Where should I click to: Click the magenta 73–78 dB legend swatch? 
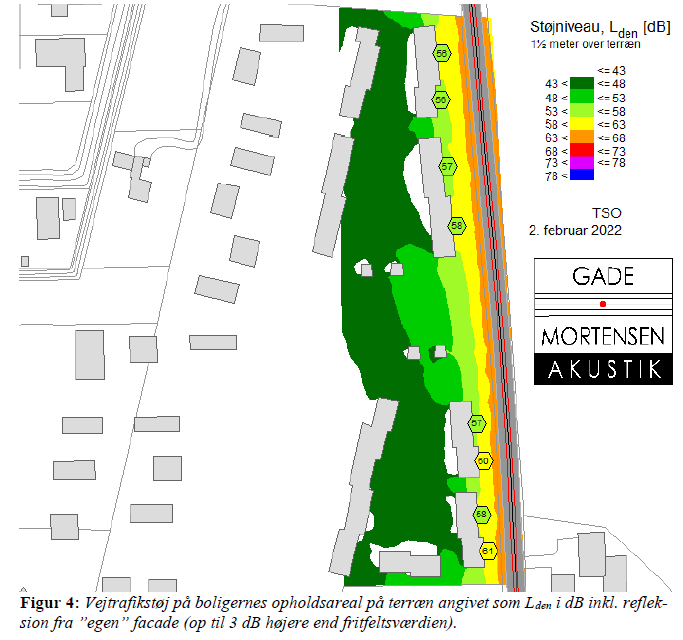582,161
